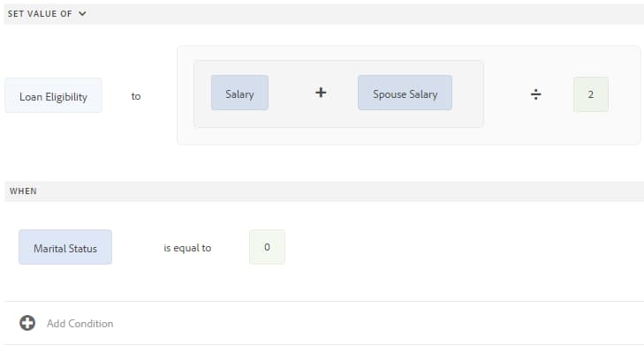Click the plus operator between Salary fields
The width and height of the screenshot is (644, 352).
321,93
